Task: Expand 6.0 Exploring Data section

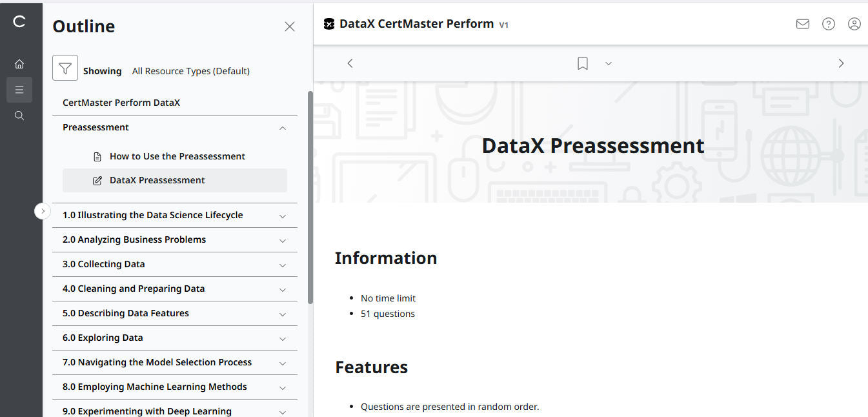Action: [283, 338]
